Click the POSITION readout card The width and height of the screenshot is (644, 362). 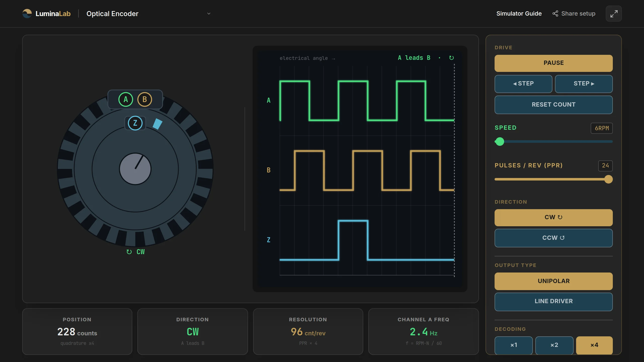pyautogui.click(x=77, y=332)
